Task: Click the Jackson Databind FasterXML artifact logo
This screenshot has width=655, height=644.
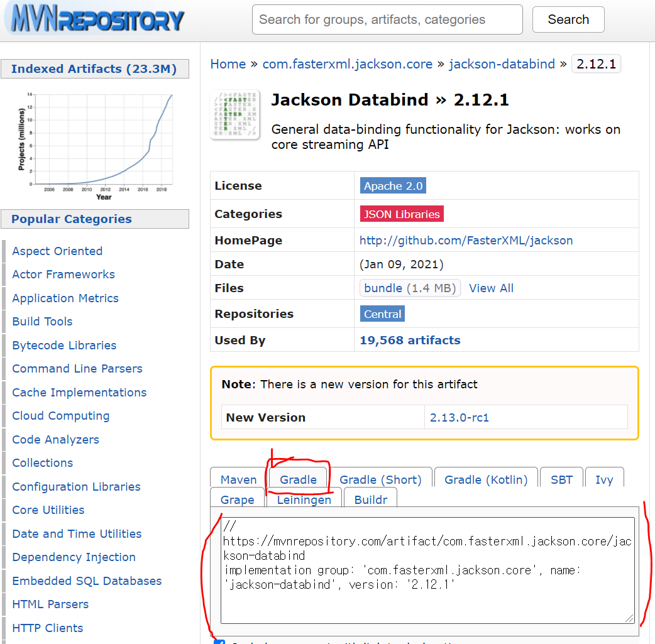Action: 235,114
